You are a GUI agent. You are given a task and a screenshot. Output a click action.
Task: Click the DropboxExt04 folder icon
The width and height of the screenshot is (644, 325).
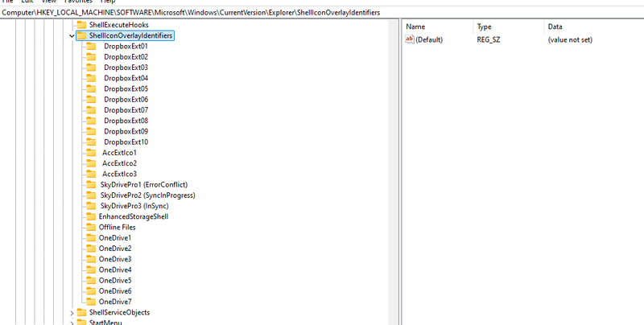pos(91,78)
